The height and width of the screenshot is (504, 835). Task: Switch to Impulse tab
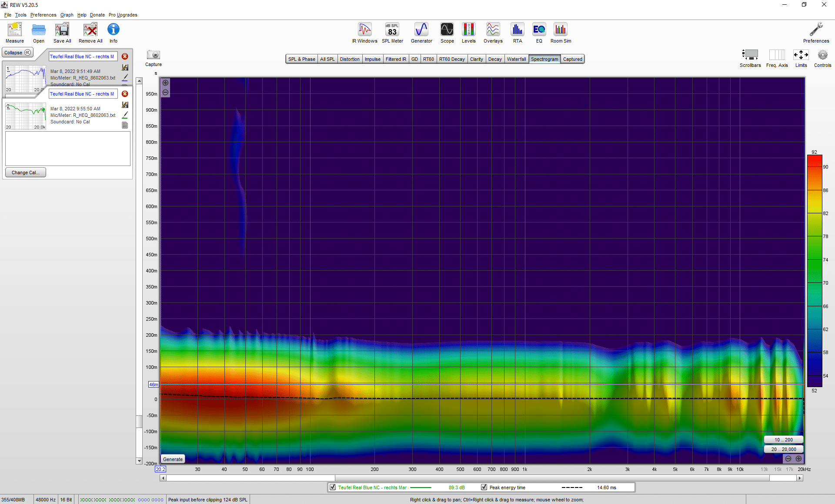point(372,59)
